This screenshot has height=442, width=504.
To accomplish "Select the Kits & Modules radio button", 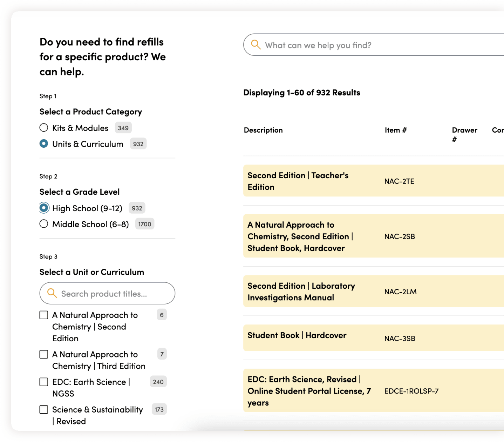I will (x=44, y=128).
